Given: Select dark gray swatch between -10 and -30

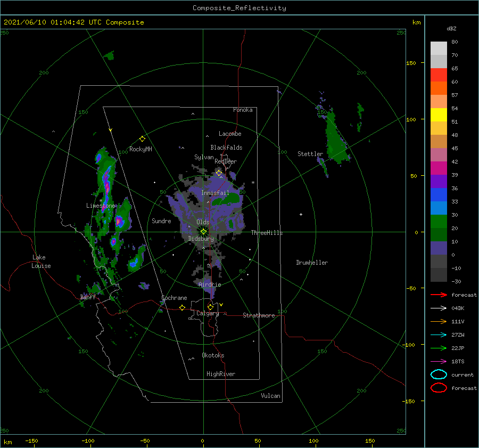Looking at the screenshot, I should click(x=439, y=275).
